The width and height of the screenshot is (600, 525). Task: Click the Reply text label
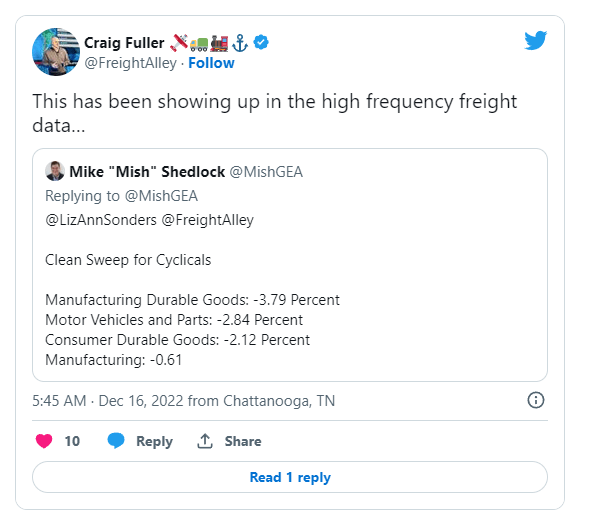154,441
